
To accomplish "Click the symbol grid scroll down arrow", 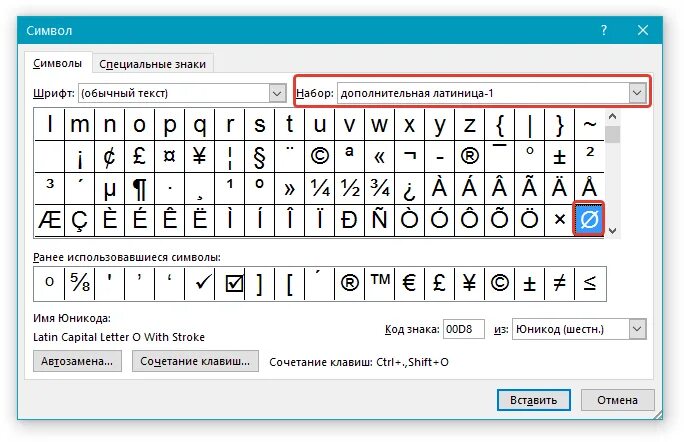I will (x=612, y=230).
